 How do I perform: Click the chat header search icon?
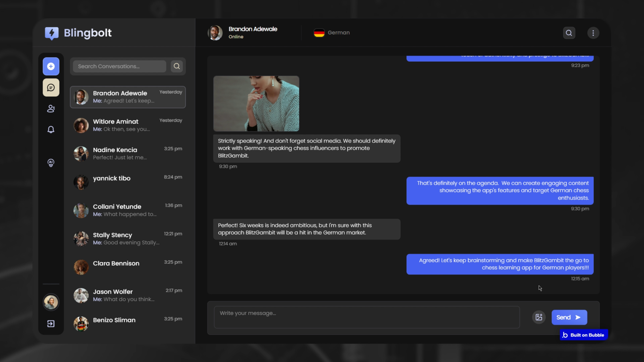coord(569,33)
